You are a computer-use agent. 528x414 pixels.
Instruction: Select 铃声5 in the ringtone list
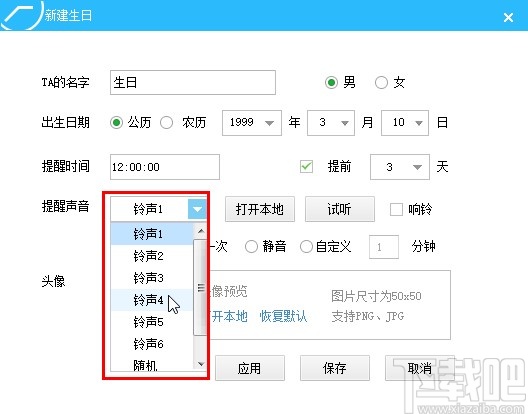pyautogui.click(x=152, y=322)
